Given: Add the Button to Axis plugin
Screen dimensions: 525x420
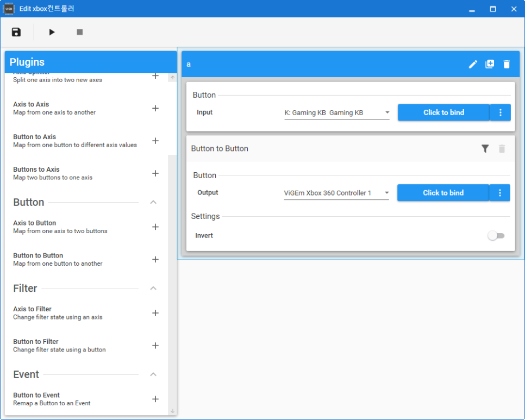Looking at the screenshot, I should [x=155, y=141].
